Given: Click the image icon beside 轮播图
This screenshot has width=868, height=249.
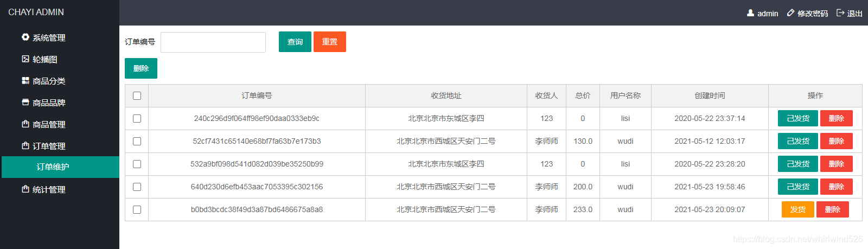Looking at the screenshot, I should (x=25, y=59).
